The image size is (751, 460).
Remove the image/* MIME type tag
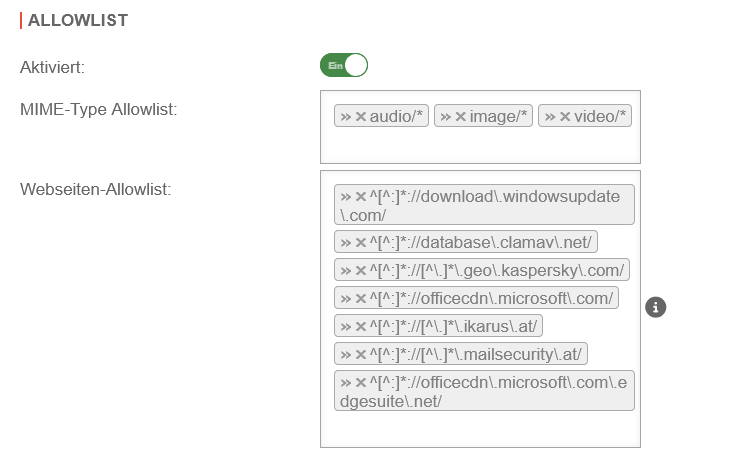tap(461, 117)
